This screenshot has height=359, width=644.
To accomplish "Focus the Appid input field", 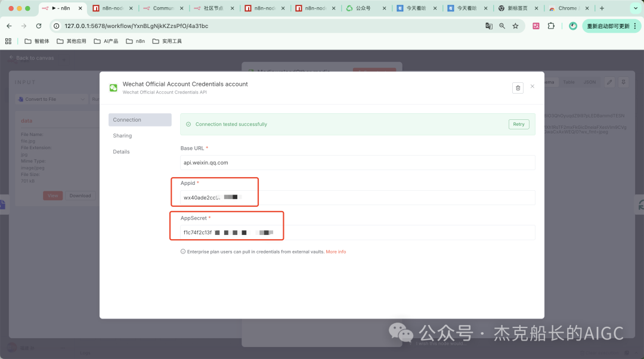I will [357, 197].
